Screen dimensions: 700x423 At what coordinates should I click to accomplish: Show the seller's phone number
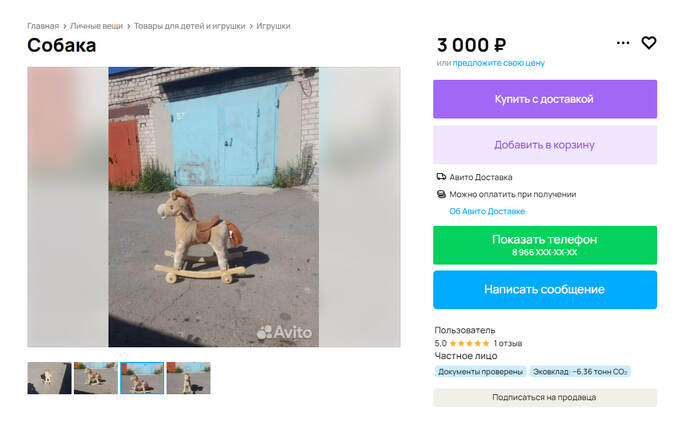(544, 245)
